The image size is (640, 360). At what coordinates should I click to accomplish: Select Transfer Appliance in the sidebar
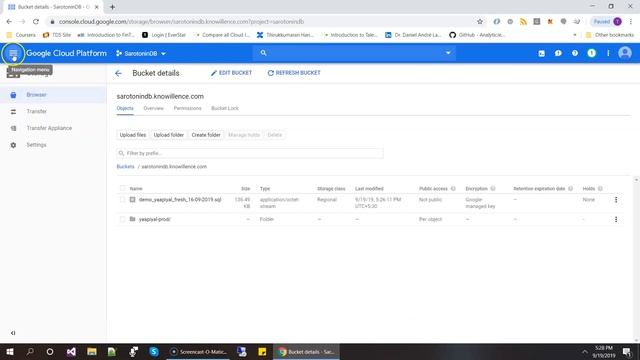(x=53, y=128)
